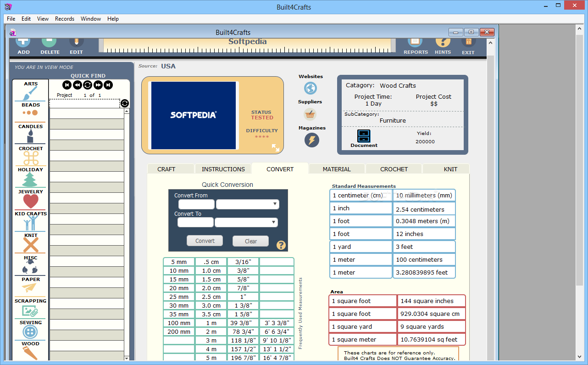Jump to last project record
Image resolution: width=588 pixels, height=365 pixels.
(108, 85)
